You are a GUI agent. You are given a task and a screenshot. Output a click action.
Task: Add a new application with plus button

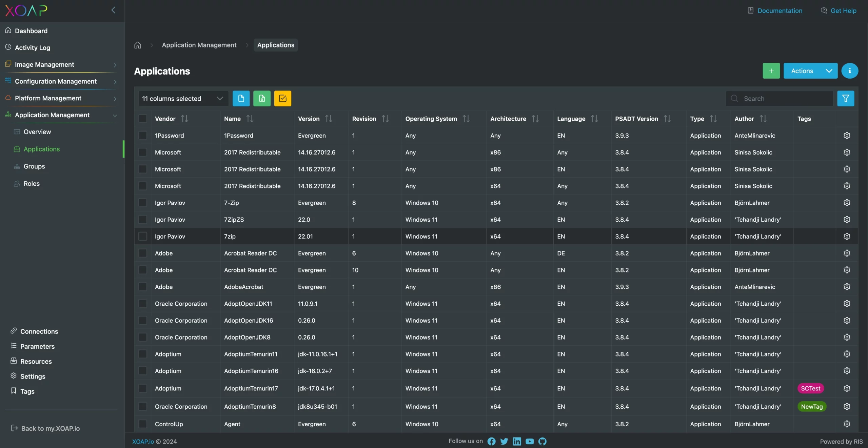771,71
